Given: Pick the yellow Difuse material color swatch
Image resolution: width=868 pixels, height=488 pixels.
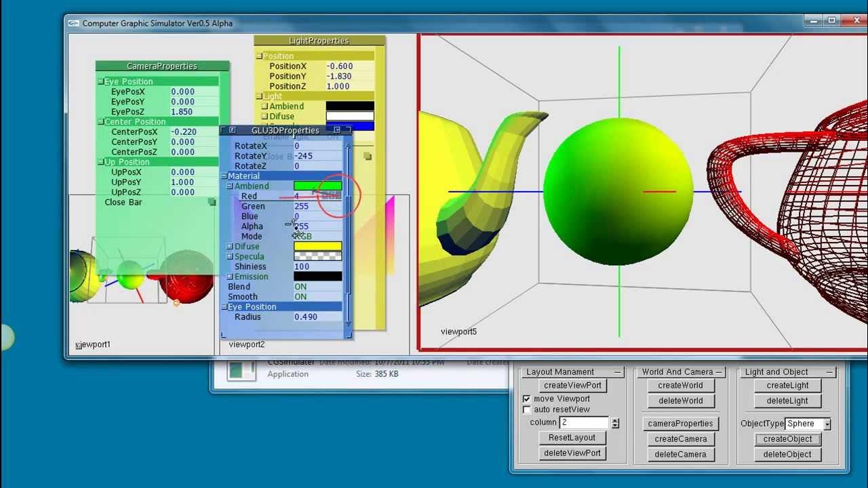Looking at the screenshot, I should pyautogui.click(x=317, y=246).
